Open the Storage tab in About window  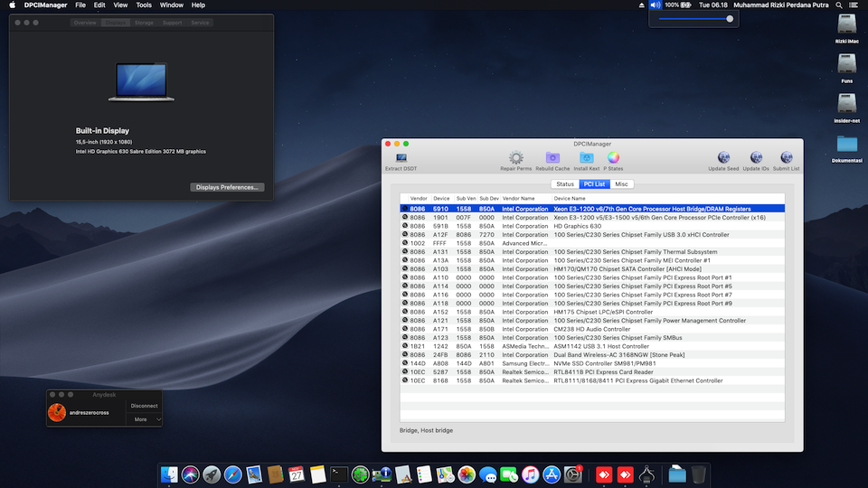(x=144, y=23)
